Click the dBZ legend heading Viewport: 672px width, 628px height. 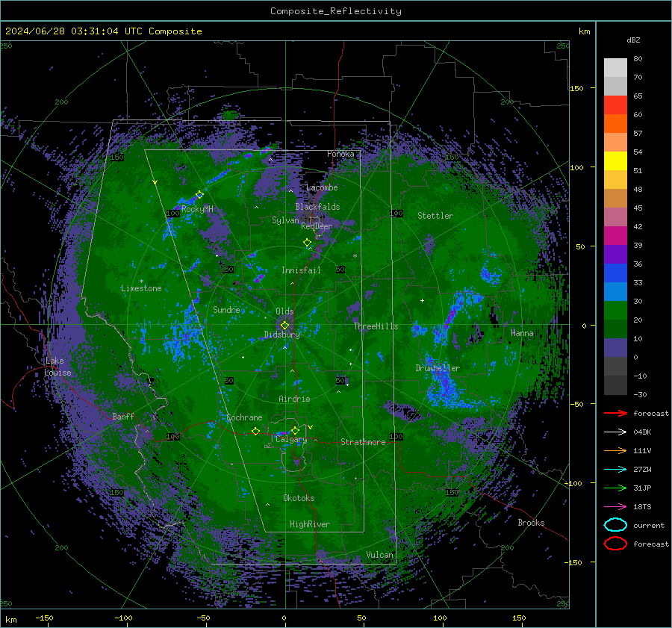click(x=633, y=40)
